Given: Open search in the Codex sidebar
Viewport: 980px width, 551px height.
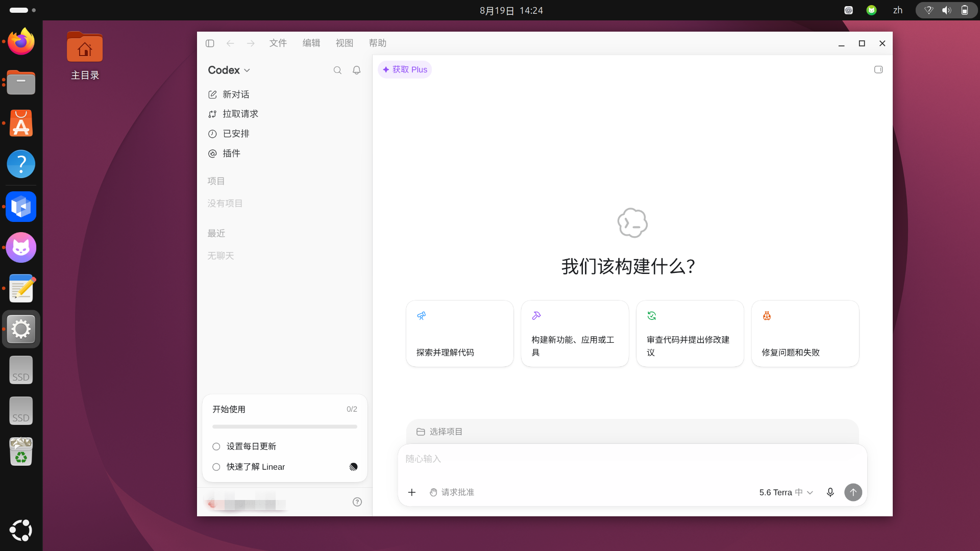Looking at the screenshot, I should point(337,70).
